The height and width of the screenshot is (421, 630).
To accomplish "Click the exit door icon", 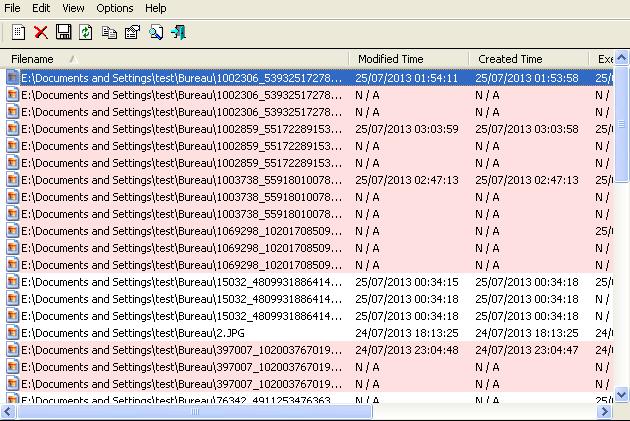I will tap(179, 32).
